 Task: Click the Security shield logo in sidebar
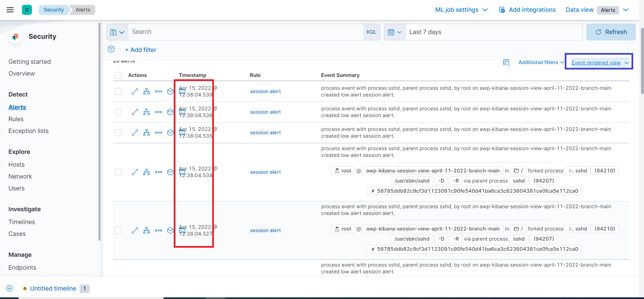[x=15, y=37]
